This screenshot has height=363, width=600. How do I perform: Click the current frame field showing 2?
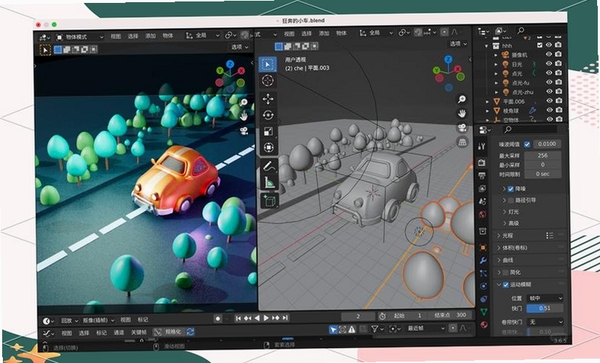click(358, 316)
